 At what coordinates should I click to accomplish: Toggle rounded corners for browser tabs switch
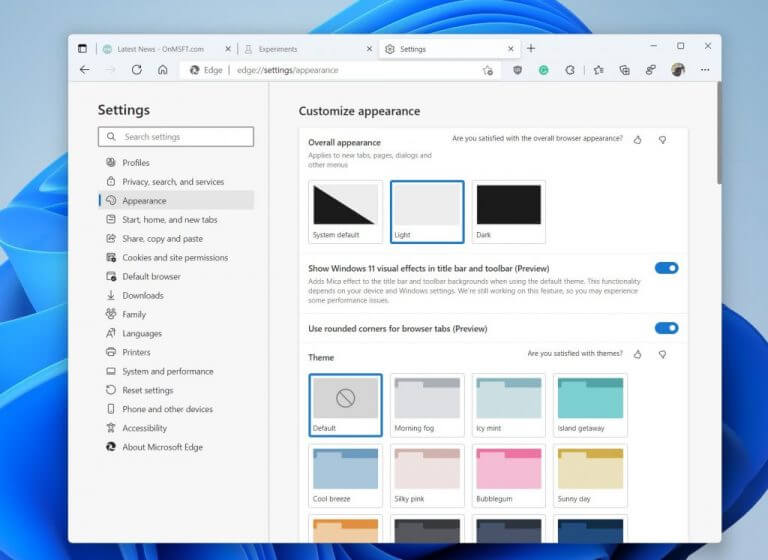[x=667, y=328]
